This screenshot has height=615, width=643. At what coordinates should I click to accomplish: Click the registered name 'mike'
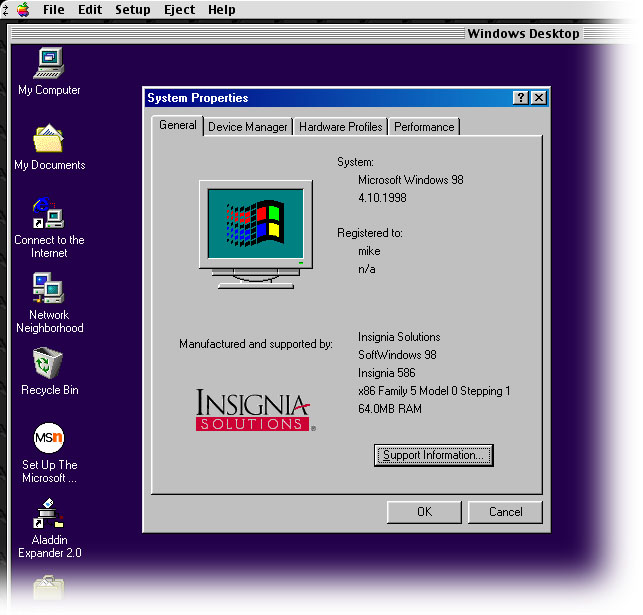click(369, 251)
